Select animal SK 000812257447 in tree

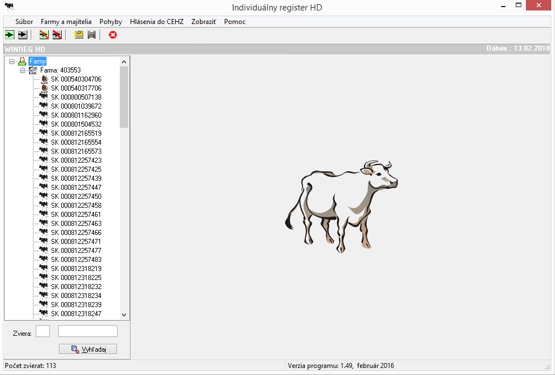coord(76,187)
